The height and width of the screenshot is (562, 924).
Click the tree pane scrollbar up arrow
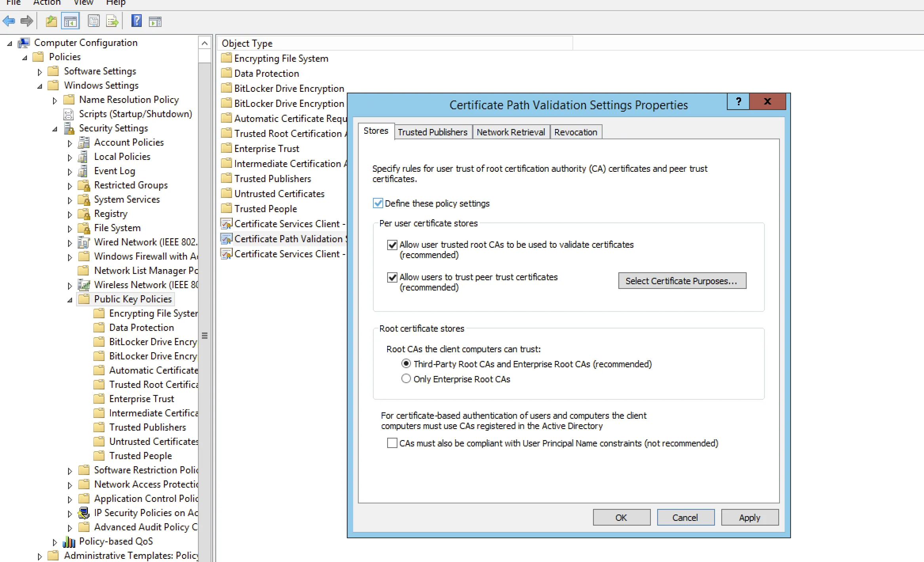point(205,43)
